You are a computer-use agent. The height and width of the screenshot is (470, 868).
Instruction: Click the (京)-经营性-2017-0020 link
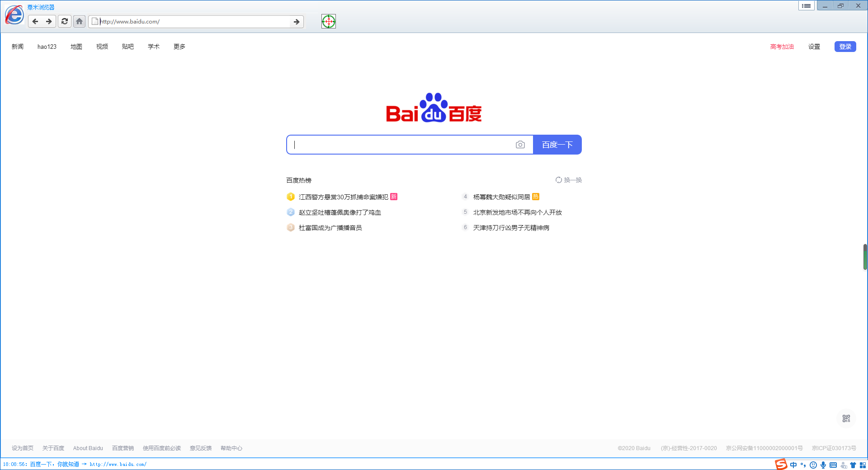click(689, 448)
